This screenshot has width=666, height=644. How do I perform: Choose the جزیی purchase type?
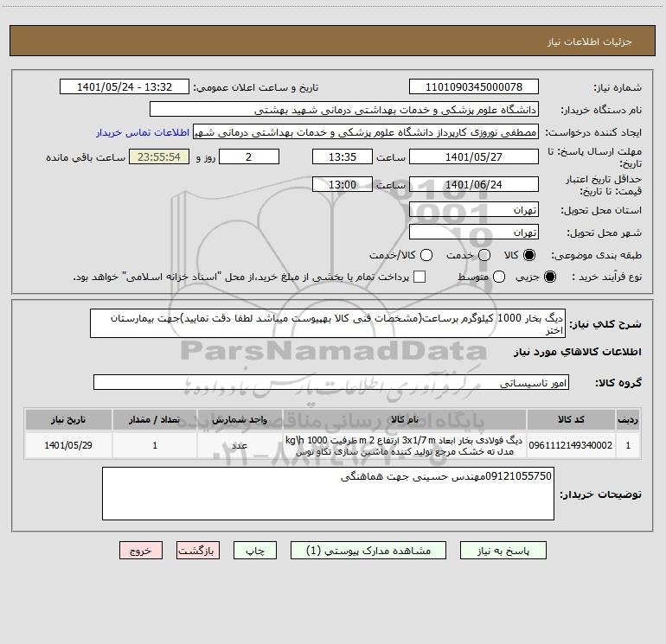pyautogui.click(x=550, y=277)
